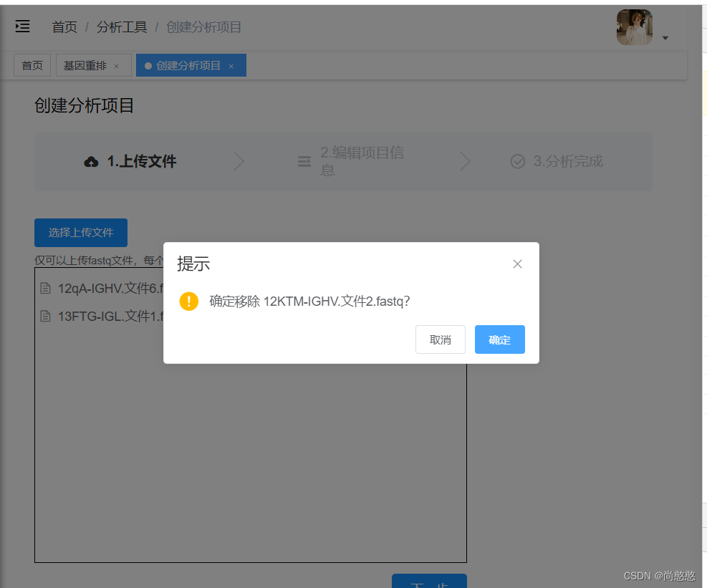Click the 创建分析项目 page heading
This screenshot has height=588, width=707.
click(x=84, y=105)
